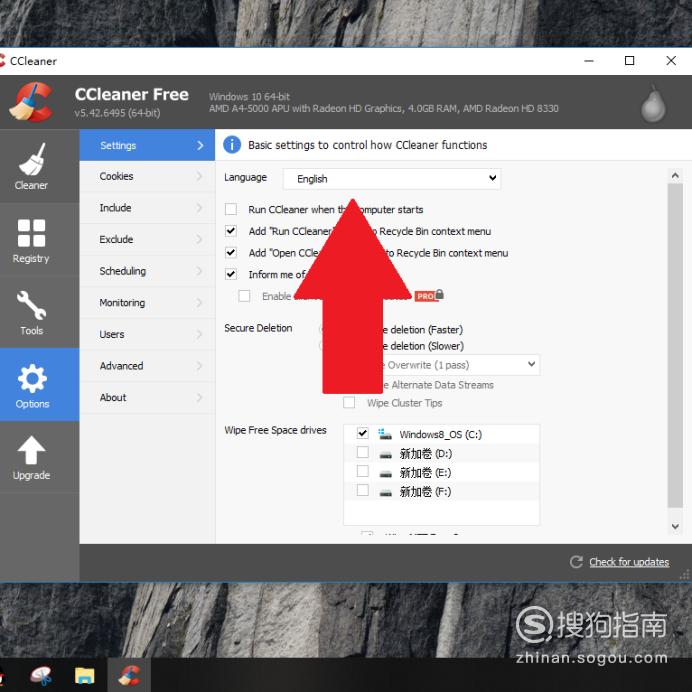Click the E: drive icon
Image resolution: width=692 pixels, height=692 pixels.
(x=385, y=474)
